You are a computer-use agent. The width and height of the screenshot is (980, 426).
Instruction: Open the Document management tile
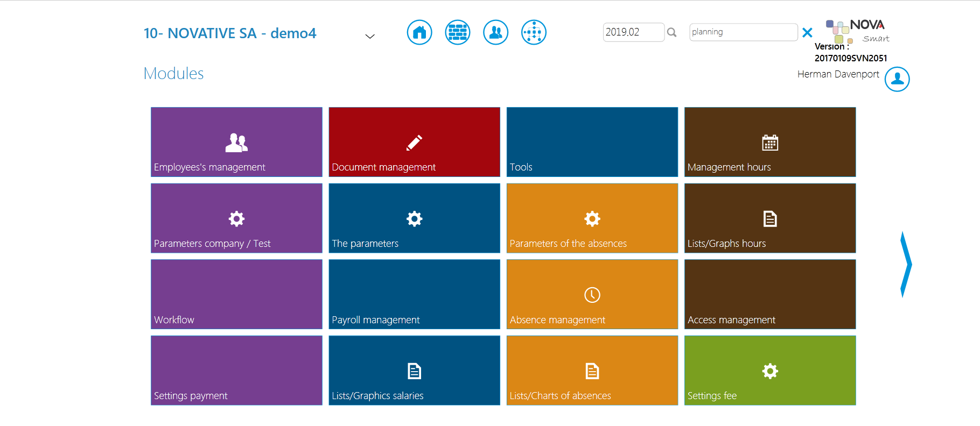tap(414, 142)
